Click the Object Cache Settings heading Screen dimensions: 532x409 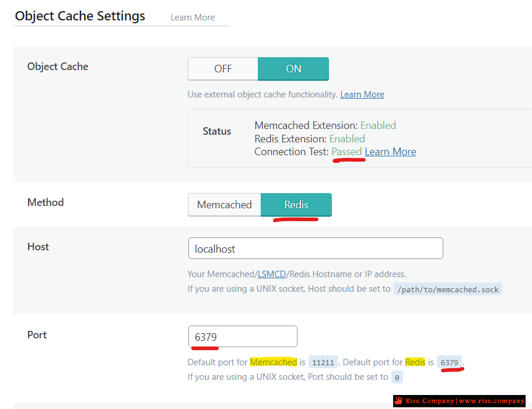(80, 16)
